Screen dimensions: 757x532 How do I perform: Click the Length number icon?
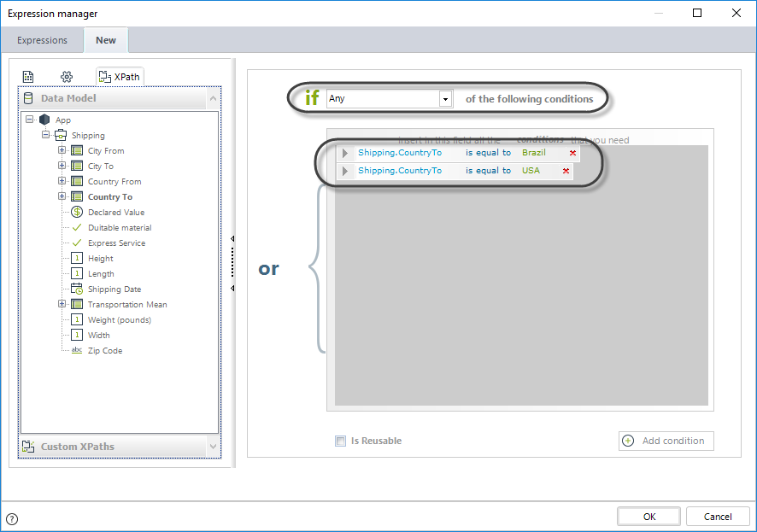click(77, 273)
